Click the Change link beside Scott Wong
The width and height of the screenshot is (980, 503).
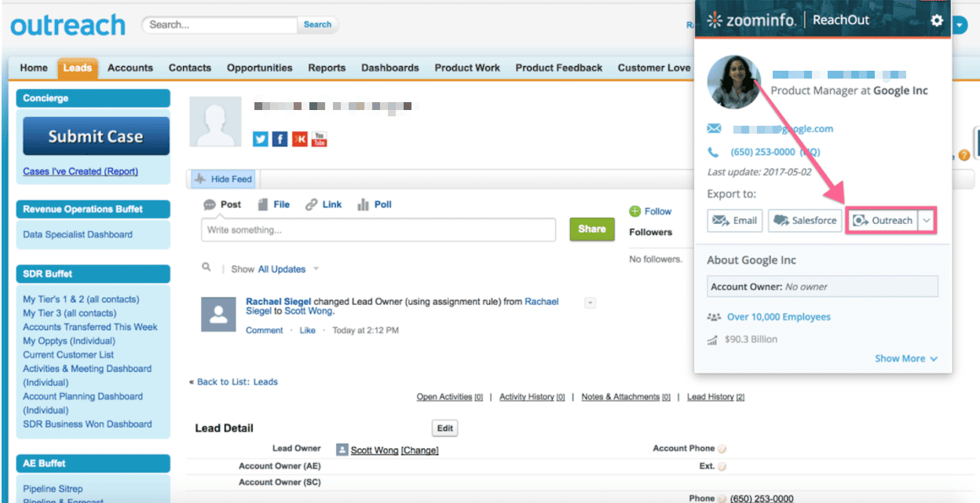pos(419,450)
